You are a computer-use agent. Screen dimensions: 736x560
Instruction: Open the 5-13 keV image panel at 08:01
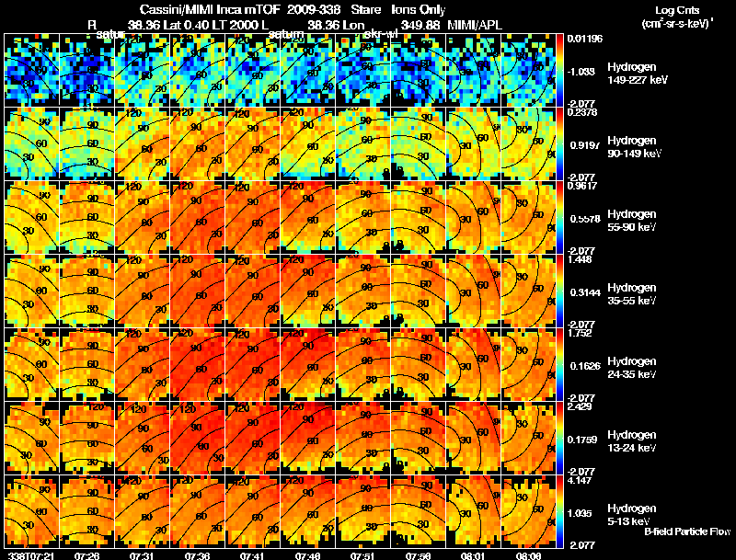(x=473, y=511)
